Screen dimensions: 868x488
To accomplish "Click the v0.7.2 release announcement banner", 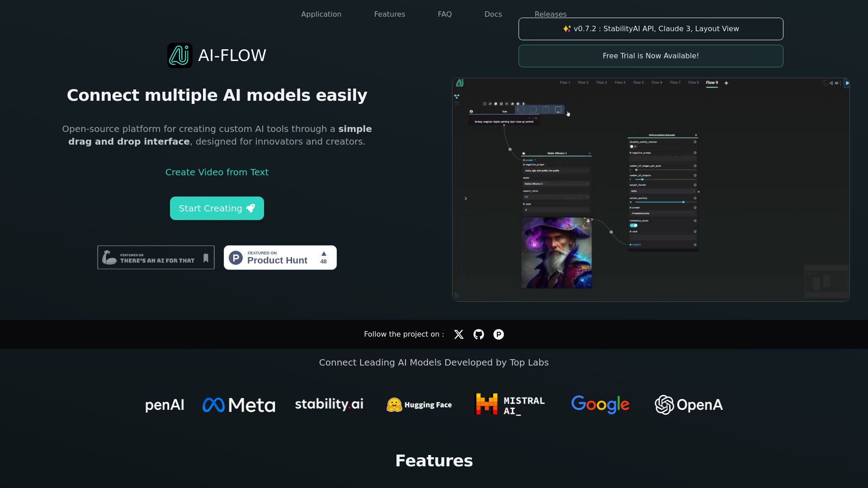I will pyautogui.click(x=651, y=28).
